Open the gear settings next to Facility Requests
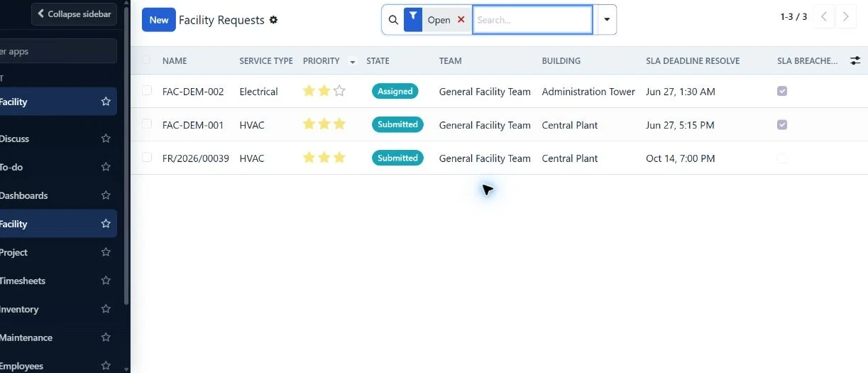 click(273, 20)
